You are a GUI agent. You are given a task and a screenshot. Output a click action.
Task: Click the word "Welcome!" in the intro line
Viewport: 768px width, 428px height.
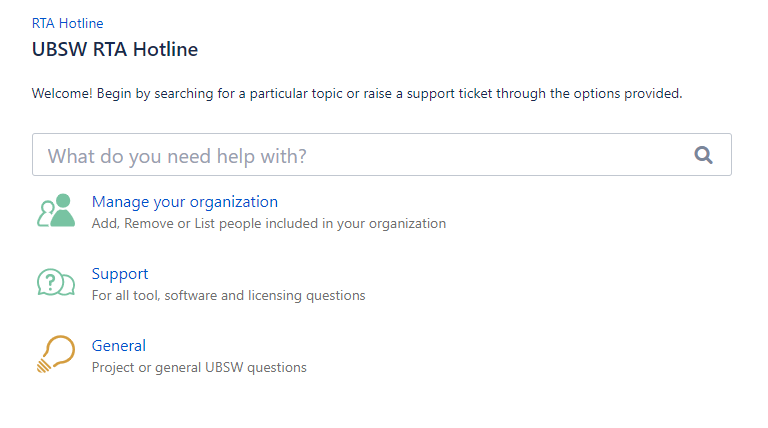click(x=62, y=94)
